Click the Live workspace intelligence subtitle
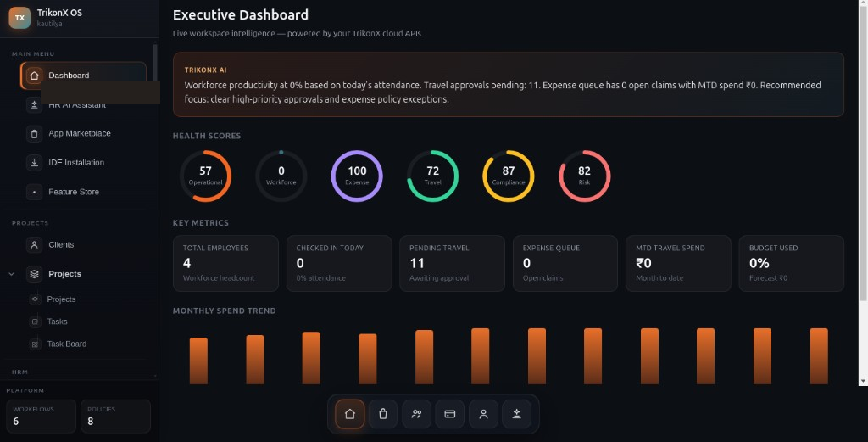The width and height of the screenshot is (868, 442). [297, 33]
